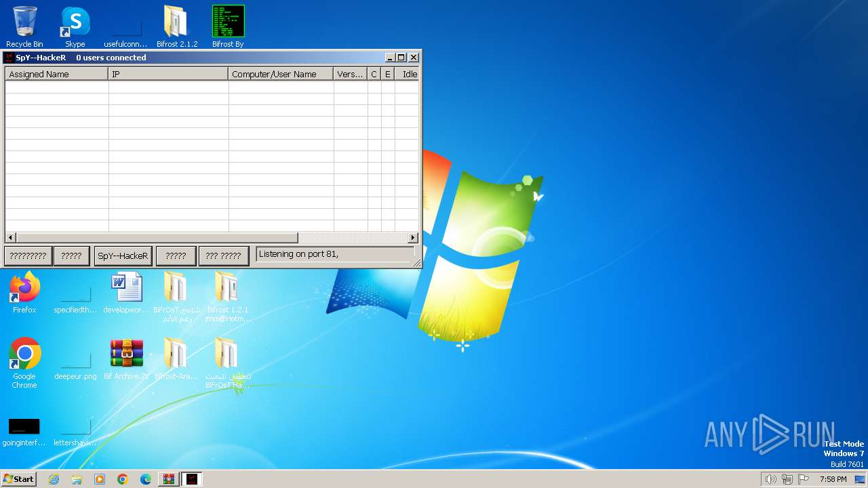This screenshot has width=868, height=488.
Task: Open the Bif Archive.7z archive
Action: click(x=126, y=359)
